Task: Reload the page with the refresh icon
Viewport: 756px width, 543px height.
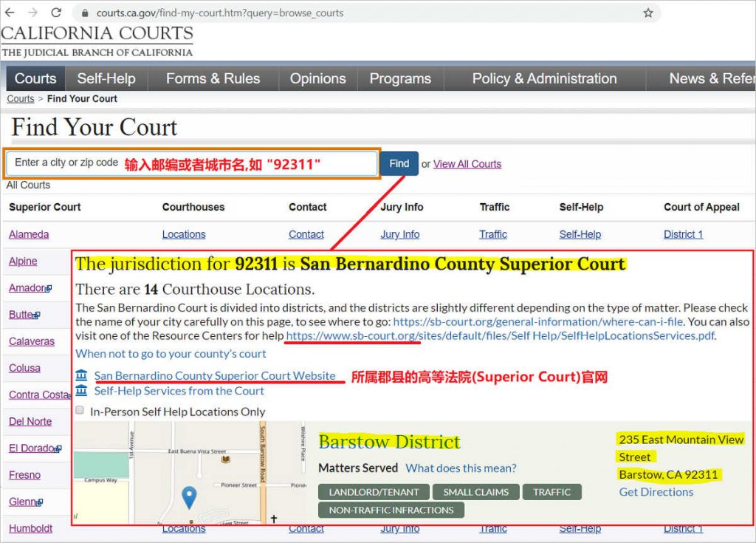Action: click(56, 13)
